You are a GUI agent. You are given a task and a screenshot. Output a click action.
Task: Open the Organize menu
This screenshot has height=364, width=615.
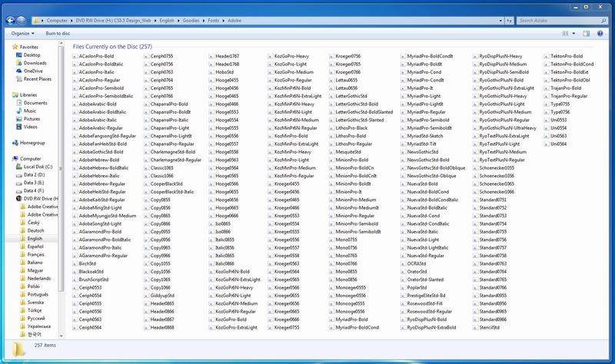pyautogui.click(x=22, y=34)
